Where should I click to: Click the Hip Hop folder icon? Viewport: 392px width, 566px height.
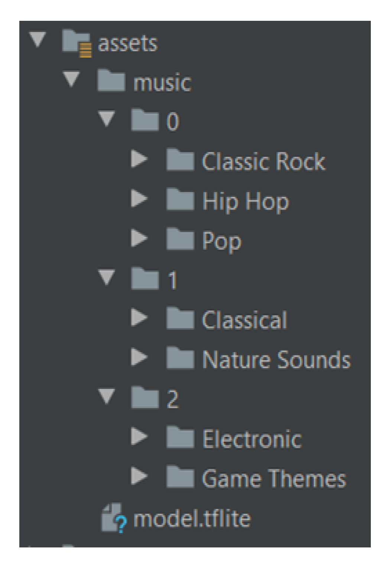coord(180,200)
